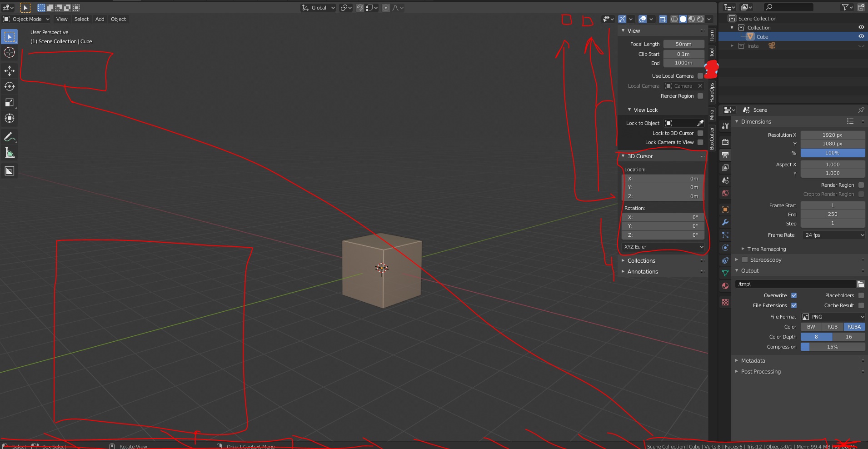Select the Move tool in toolbar

[x=9, y=70]
